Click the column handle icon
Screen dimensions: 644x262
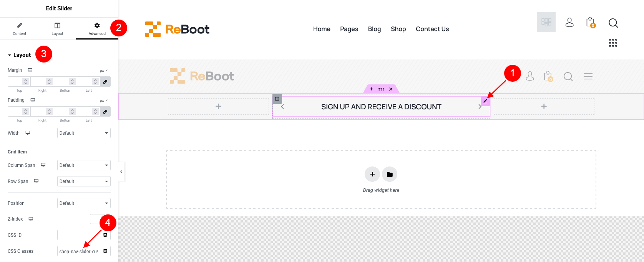click(277, 99)
